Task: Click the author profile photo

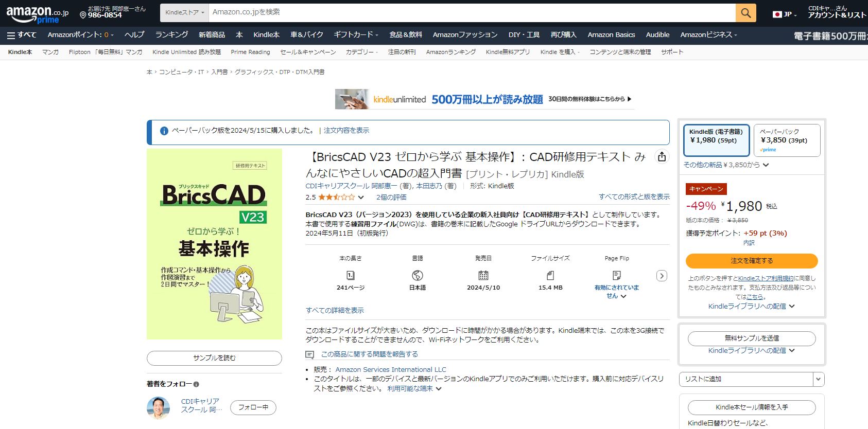Action: click(158, 407)
